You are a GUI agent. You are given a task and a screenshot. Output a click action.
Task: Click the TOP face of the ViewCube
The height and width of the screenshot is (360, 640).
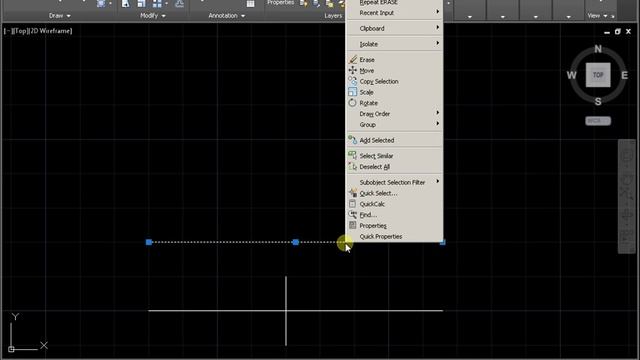click(x=598, y=75)
